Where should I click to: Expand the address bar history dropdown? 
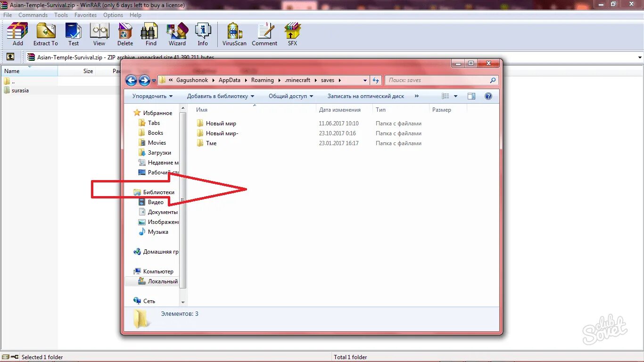click(365, 80)
